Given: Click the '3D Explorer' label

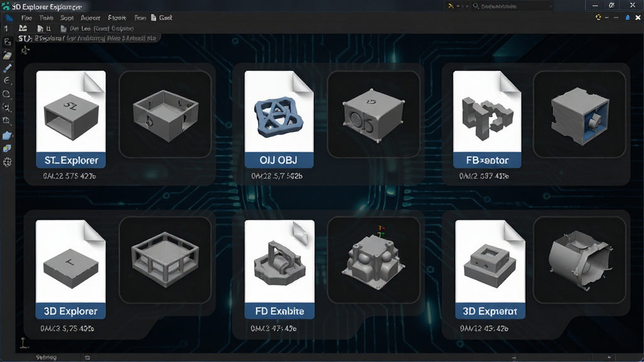Looking at the screenshot, I should point(70,311).
